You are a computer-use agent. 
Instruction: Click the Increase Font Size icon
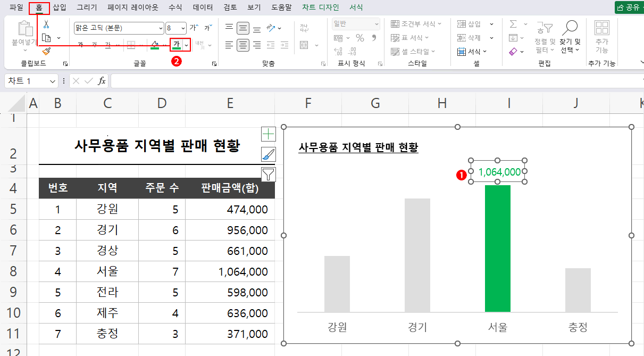(x=194, y=28)
